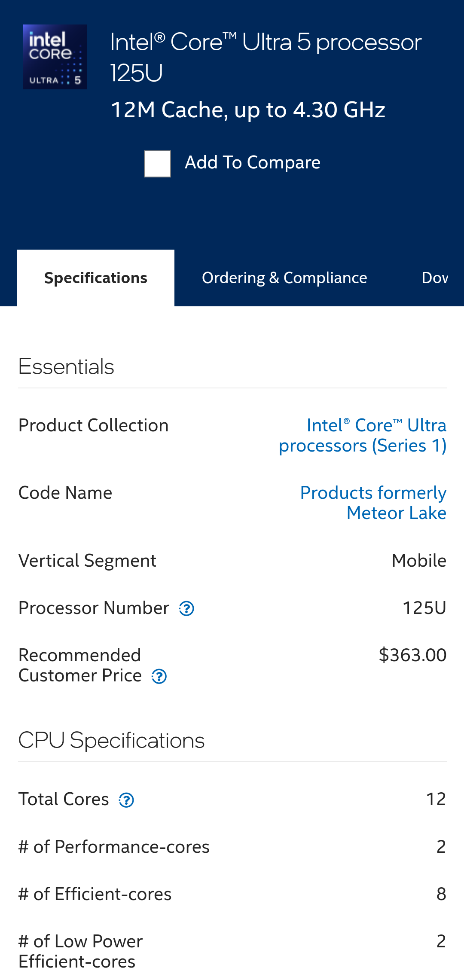Click the Add To Compare label text
464x980 pixels.
[x=252, y=163]
